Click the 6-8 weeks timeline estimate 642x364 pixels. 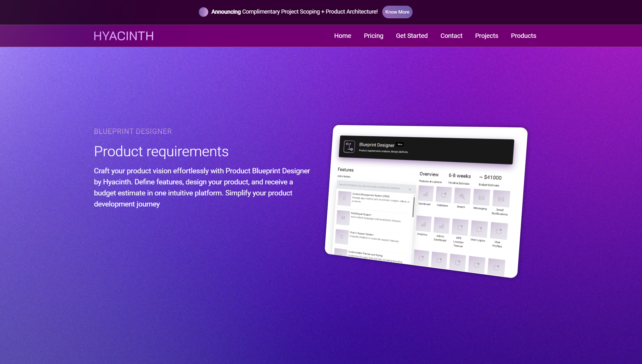point(460,176)
